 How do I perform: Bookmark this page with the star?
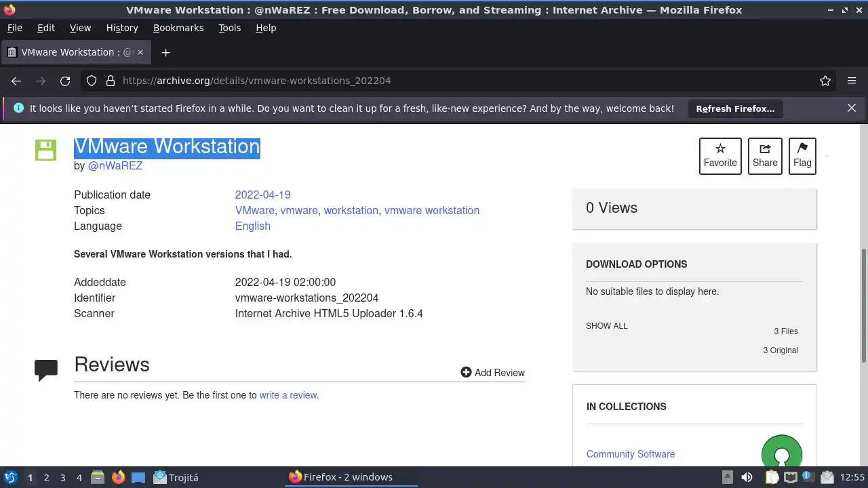point(825,81)
